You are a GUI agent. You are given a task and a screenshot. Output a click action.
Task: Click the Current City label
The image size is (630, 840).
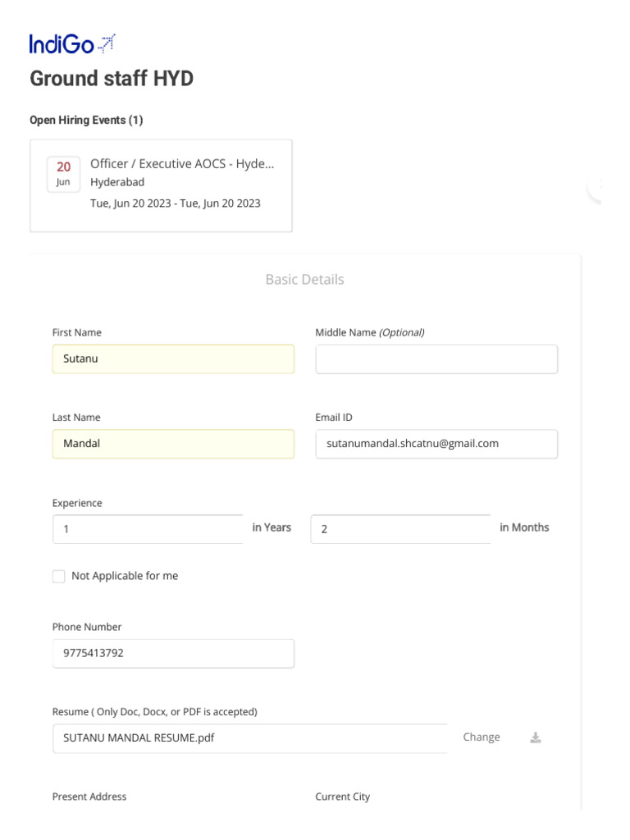(x=342, y=797)
